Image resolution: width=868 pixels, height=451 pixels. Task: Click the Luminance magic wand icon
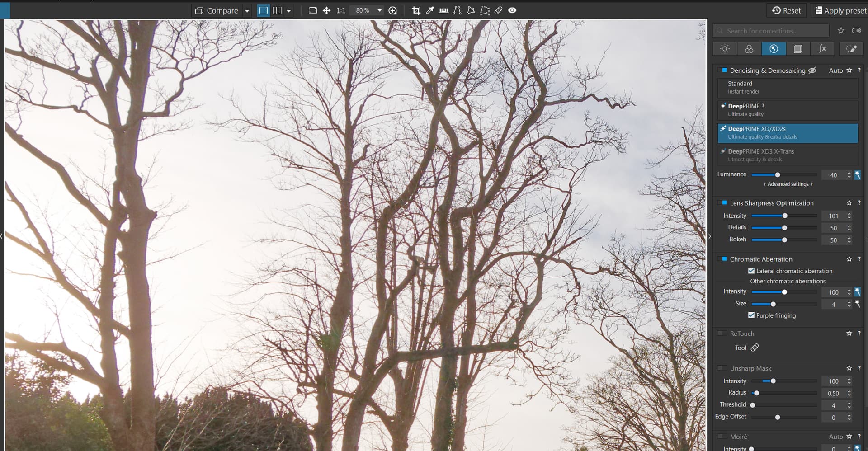857,175
